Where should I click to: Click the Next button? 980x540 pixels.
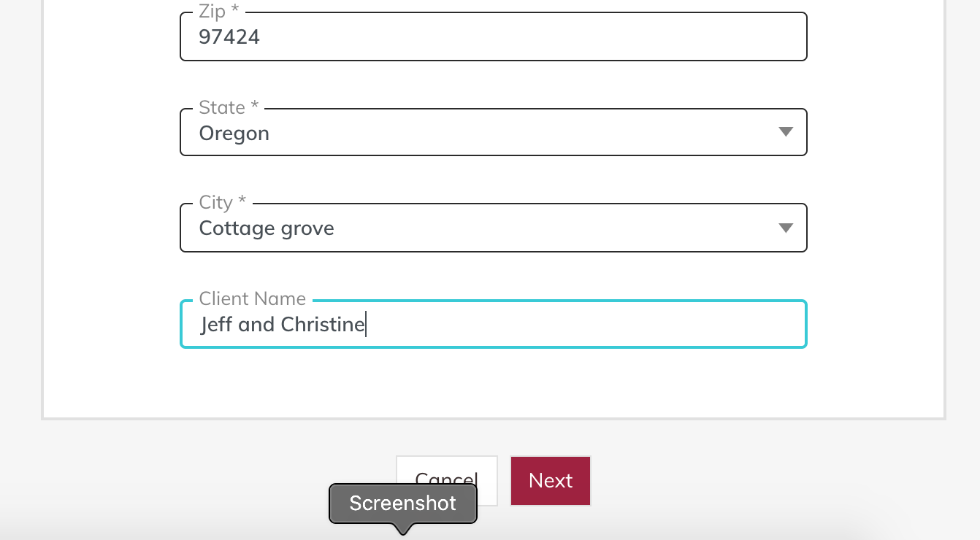551,481
